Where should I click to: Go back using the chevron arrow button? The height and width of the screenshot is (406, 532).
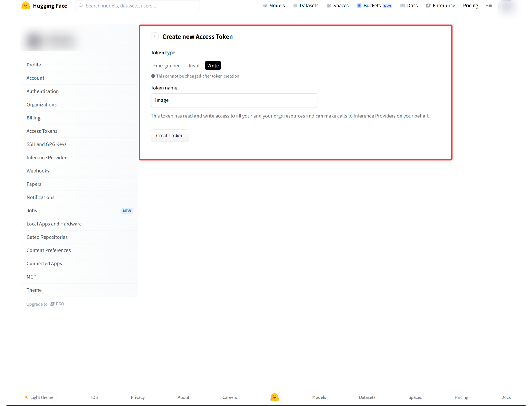click(x=155, y=36)
